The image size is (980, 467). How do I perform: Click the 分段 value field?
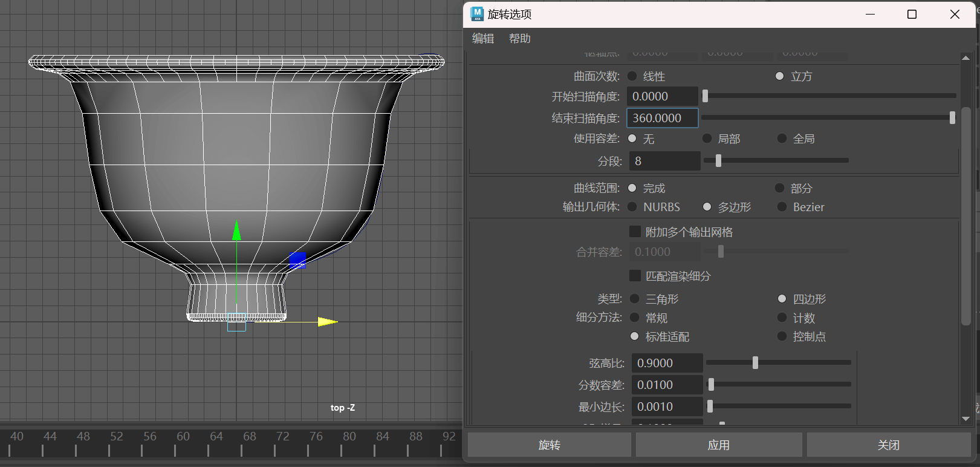[x=665, y=161]
